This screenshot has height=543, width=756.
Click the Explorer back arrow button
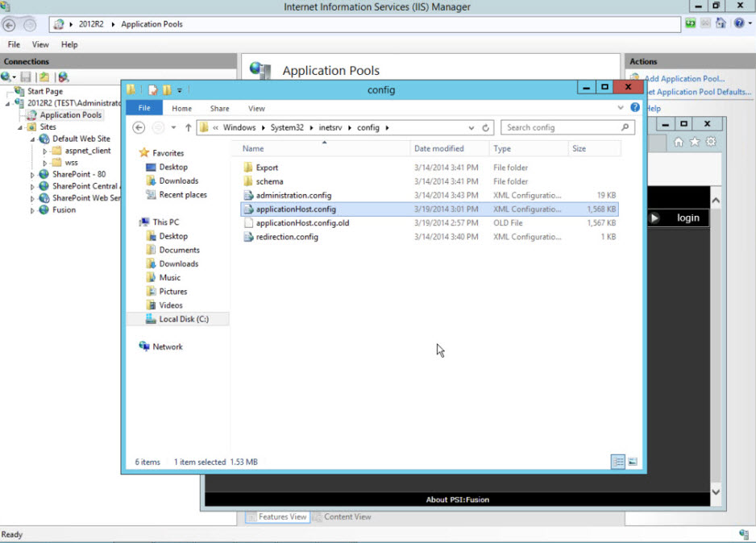pos(139,127)
